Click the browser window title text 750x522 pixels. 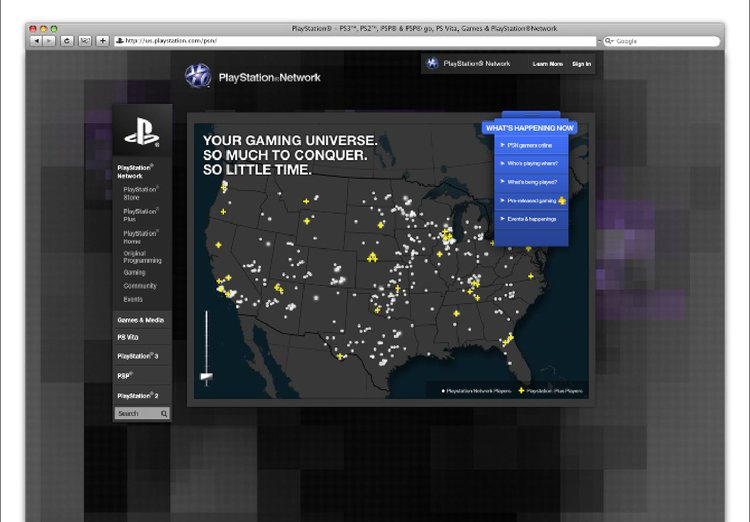(x=424, y=29)
